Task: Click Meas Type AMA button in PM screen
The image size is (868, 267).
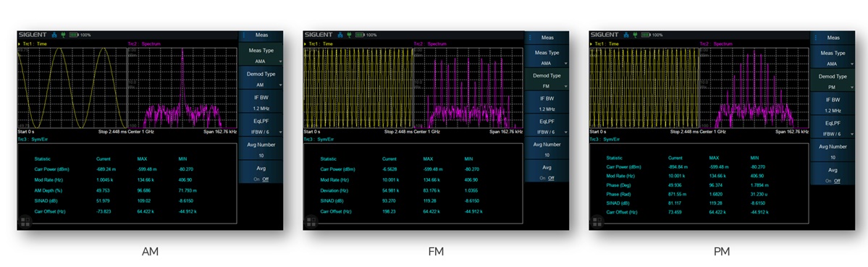Action: click(833, 57)
